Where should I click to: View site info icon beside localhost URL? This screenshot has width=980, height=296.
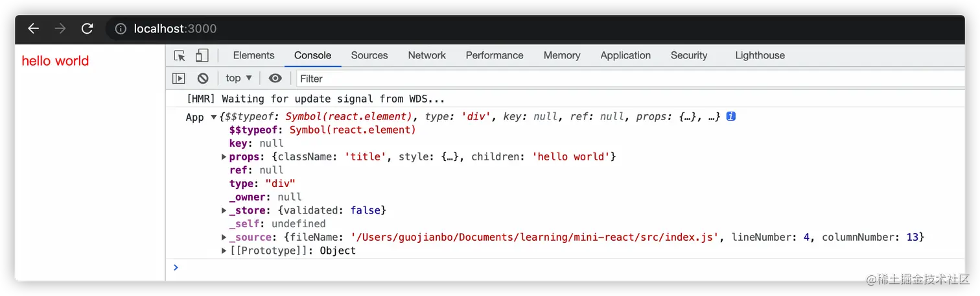tap(120, 29)
